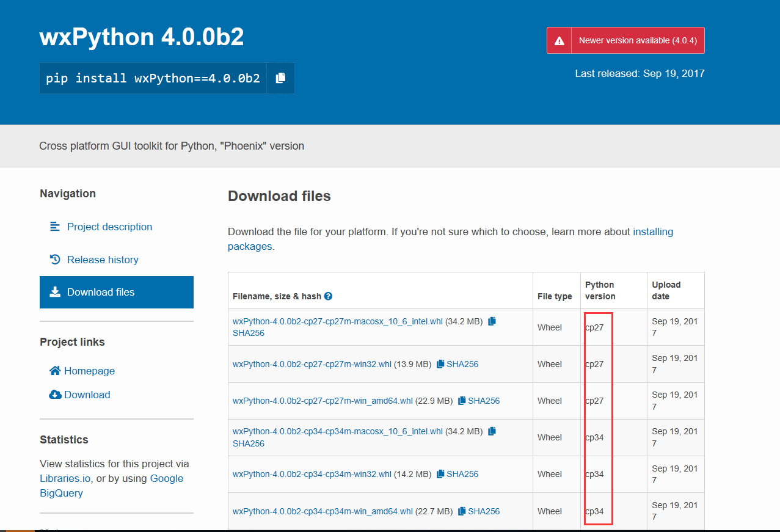
Task: Click the Last released Sep 19, 2017 text
Action: pos(640,73)
